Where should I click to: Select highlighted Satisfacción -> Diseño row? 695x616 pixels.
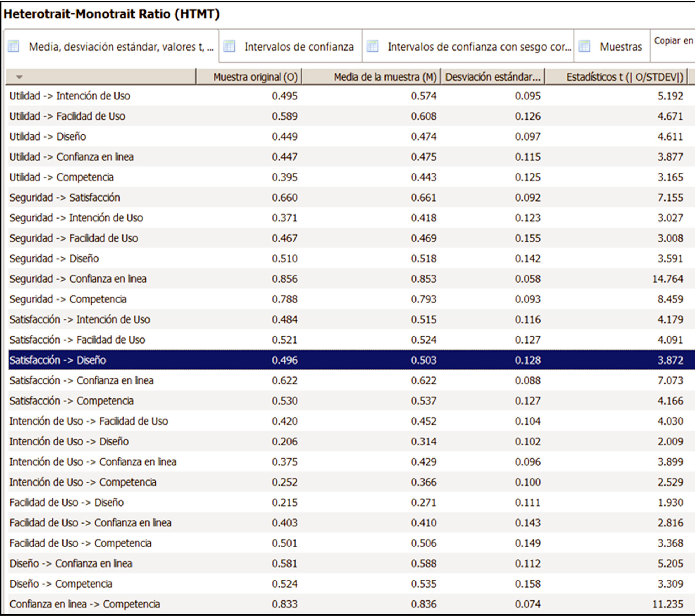tap(58, 360)
